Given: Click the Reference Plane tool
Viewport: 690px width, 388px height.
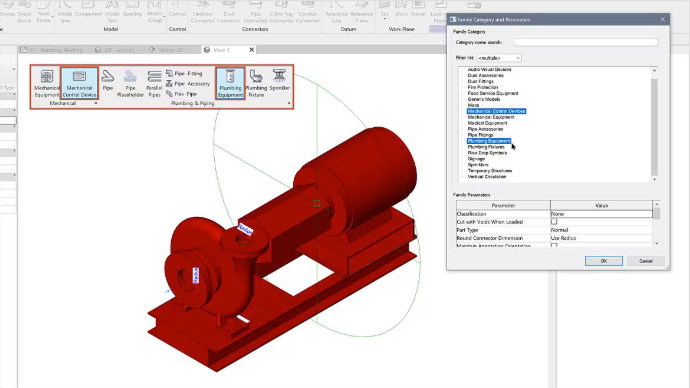Looking at the screenshot, I should tap(361, 12).
